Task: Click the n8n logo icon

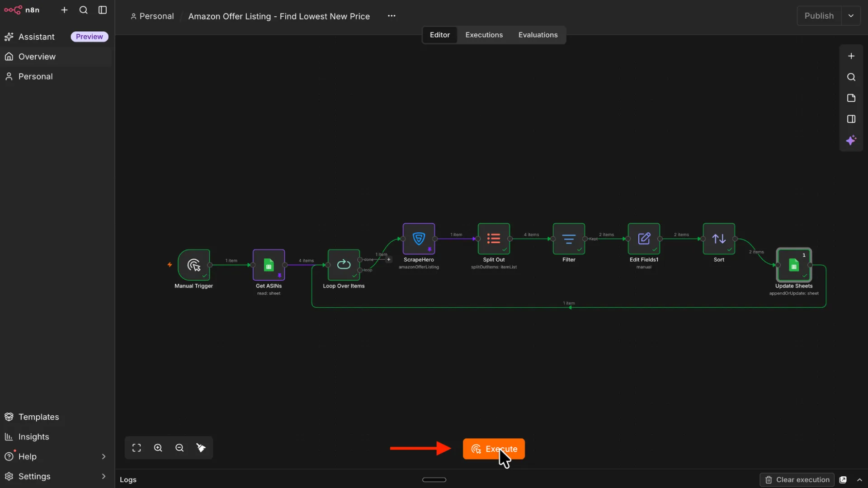Action: point(13,10)
